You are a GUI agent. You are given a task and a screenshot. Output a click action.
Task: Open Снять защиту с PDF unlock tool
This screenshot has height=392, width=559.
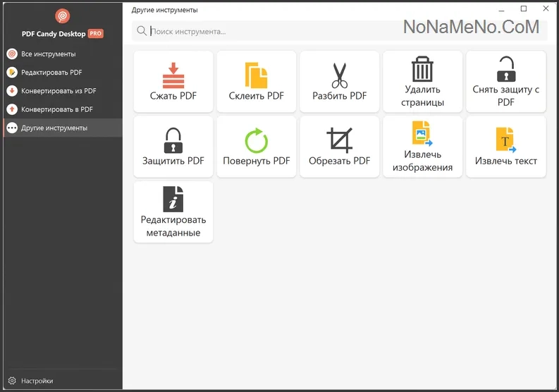pyautogui.click(x=505, y=70)
